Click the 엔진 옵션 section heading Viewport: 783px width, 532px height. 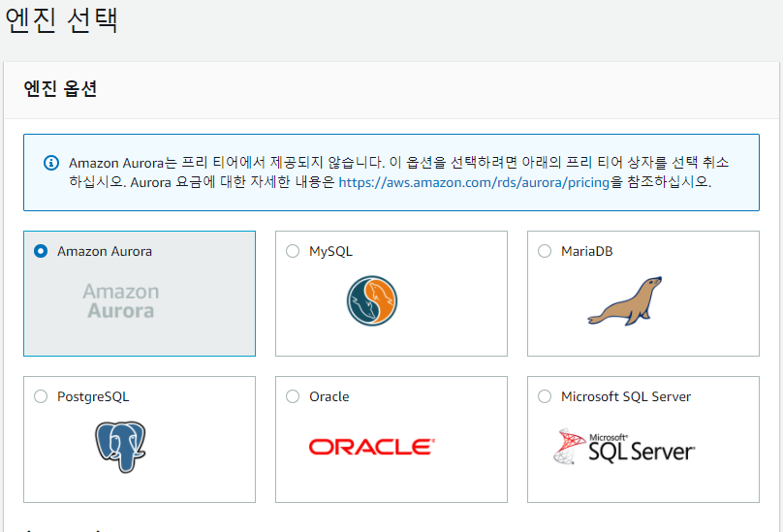click(x=60, y=89)
